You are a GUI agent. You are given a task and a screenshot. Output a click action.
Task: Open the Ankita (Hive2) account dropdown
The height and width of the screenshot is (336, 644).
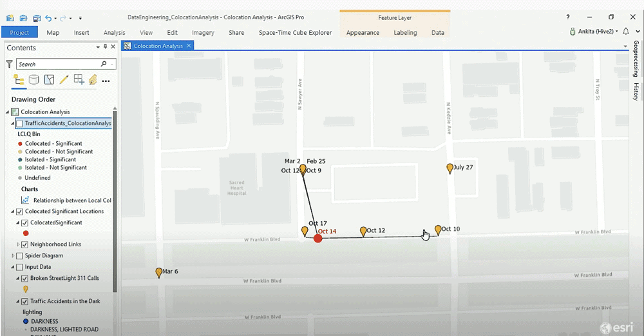(x=616, y=31)
